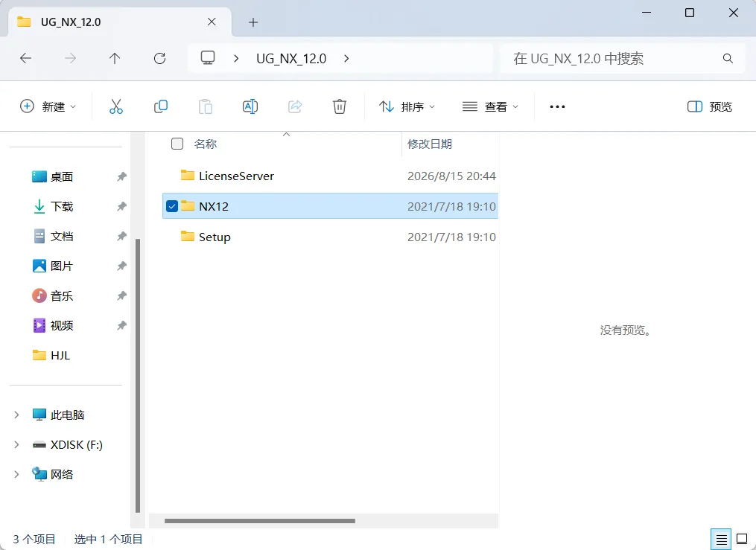Click the Rename icon in toolbar

pos(250,106)
